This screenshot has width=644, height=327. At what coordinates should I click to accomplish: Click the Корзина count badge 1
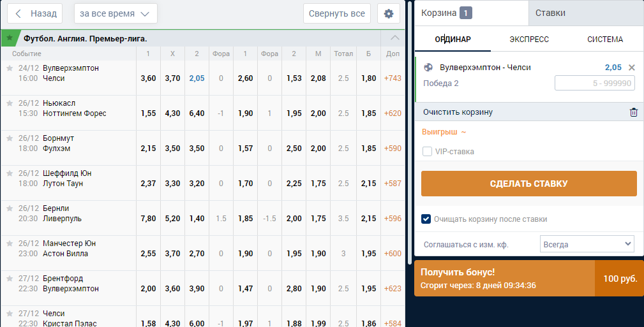tap(465, 13)
